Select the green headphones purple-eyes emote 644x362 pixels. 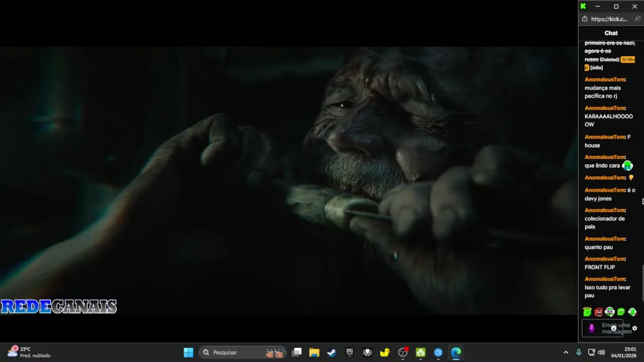pyautogui.click(x=610, y=312)
